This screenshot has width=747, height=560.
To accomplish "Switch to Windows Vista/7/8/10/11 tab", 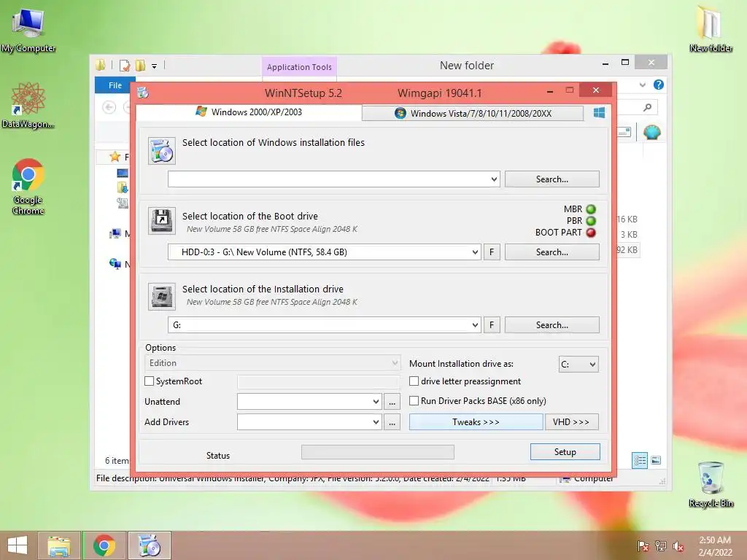I will pos(473,113).
